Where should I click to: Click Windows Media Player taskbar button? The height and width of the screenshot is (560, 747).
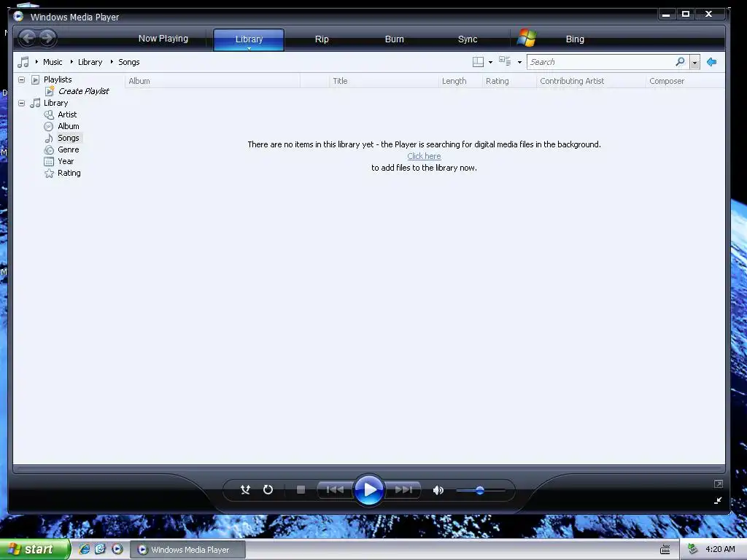[x=188, y=550]
